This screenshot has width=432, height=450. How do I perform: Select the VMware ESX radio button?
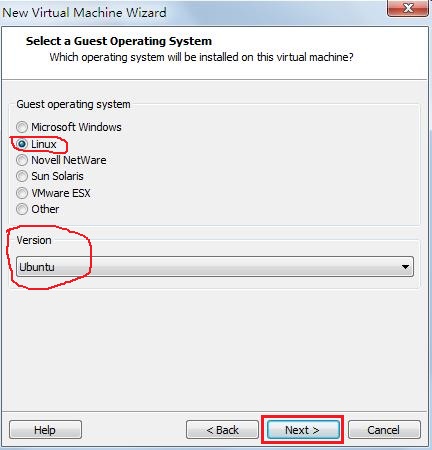22,193
